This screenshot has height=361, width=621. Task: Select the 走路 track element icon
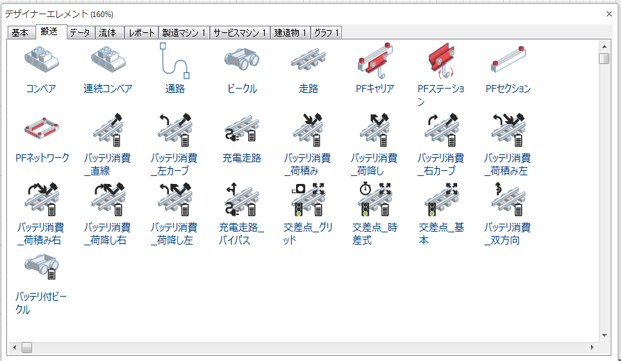point(308,60)
